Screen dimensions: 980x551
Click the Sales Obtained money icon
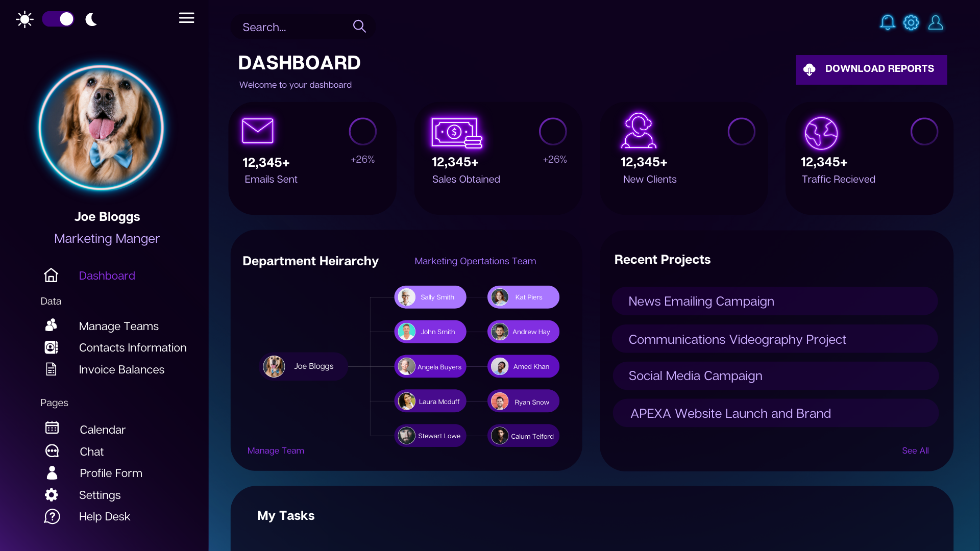(x=457, y=133)
